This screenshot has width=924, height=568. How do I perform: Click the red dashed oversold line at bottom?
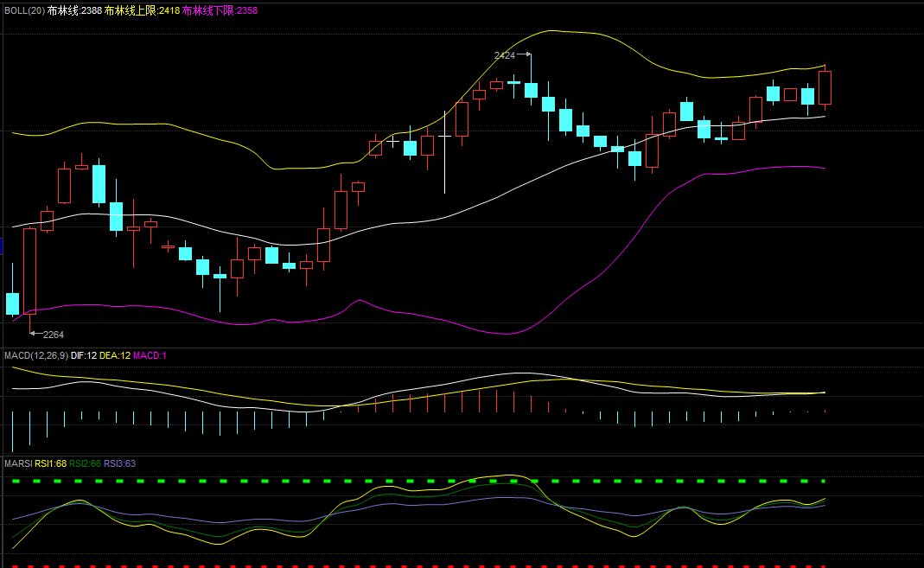click(x=432, y=566)
